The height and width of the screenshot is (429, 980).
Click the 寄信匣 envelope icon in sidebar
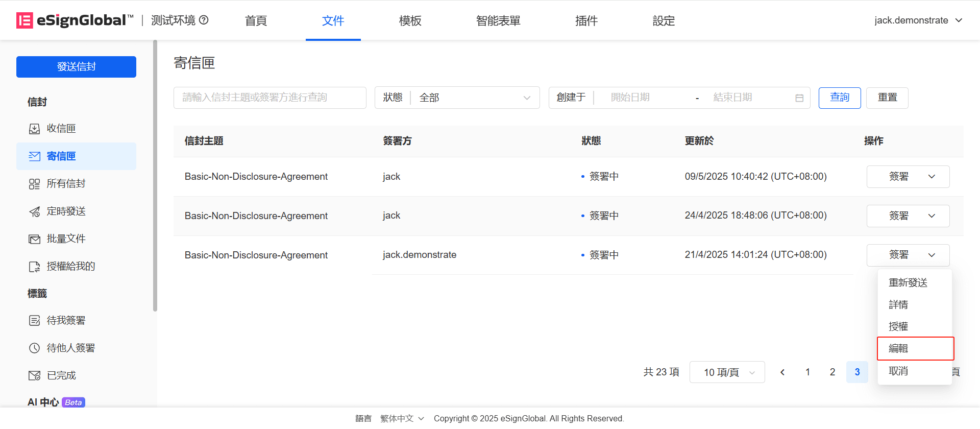pyautogui.click(x=34, y=156)
